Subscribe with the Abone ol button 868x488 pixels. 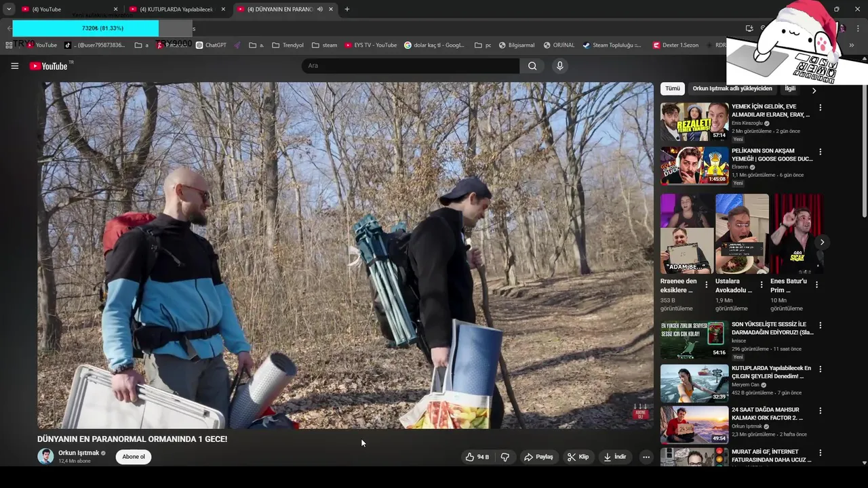click(134, 457)
